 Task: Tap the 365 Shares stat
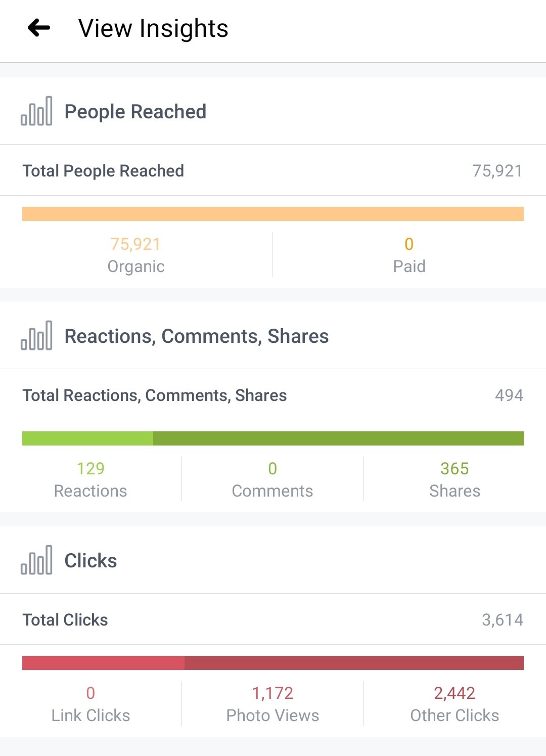click(x=454, y=479)
